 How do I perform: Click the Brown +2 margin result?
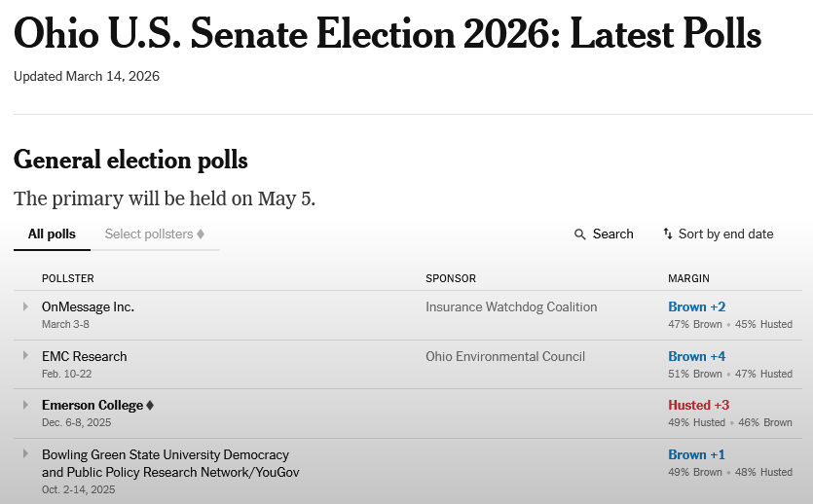pos(696,306)
